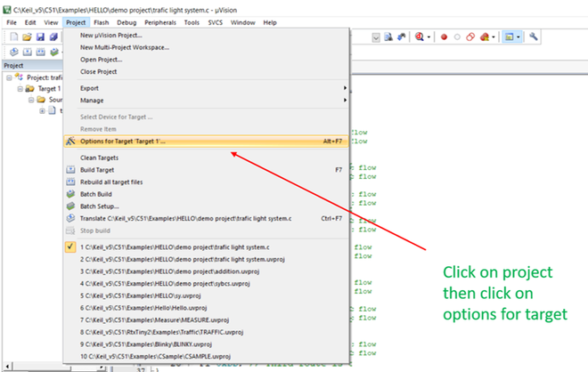Screen dimensions: 588x372
Task: Open recent project addition.uvproj
Action: (206, 271)
